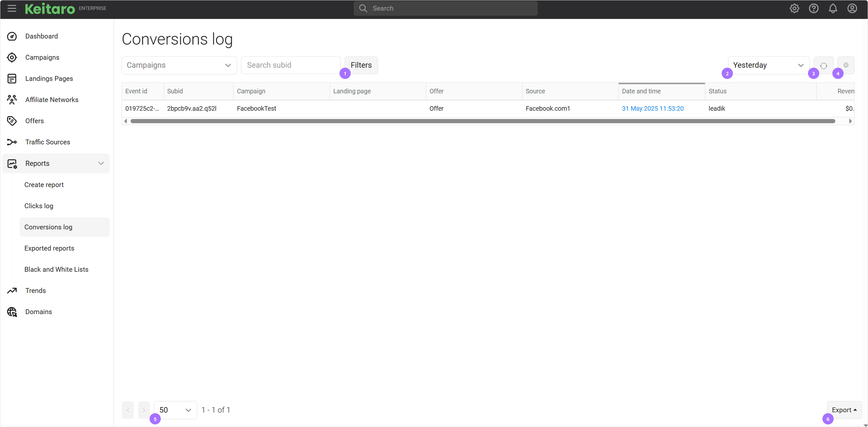Sort by Status column header

click(761, 91)
